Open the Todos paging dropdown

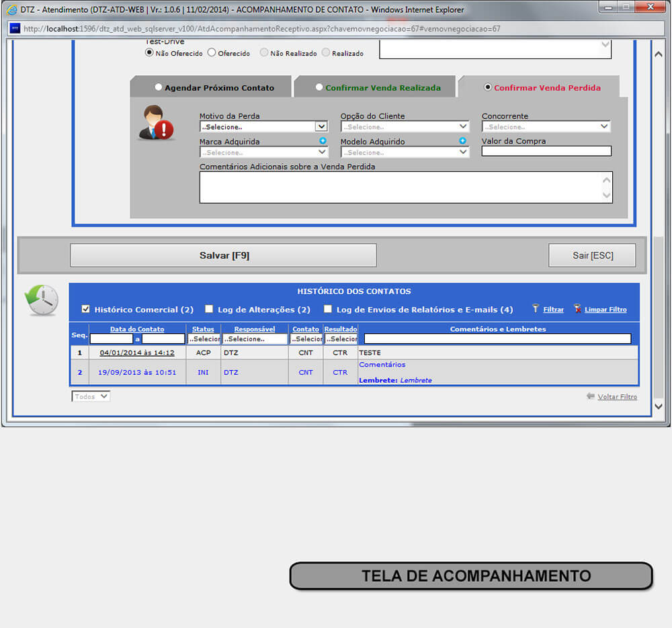[91, 396]
